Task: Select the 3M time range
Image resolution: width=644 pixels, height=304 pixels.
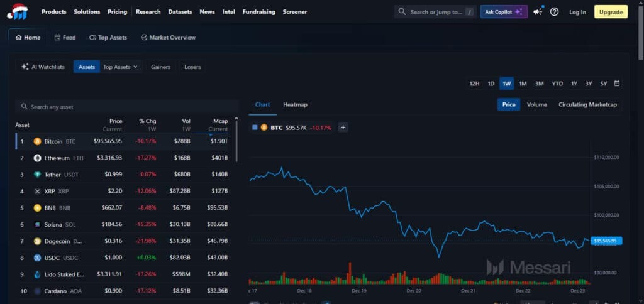Action: [539, 84]
